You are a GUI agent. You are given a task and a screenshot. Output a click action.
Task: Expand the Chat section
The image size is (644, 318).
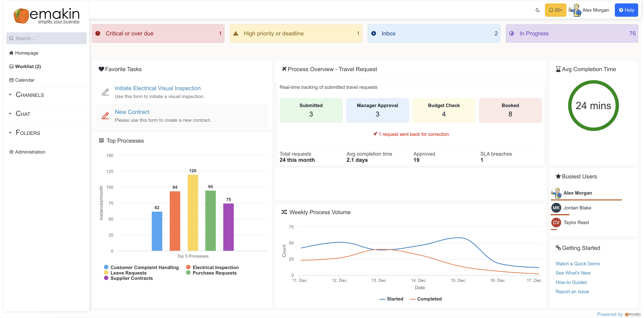coord(10,113)
